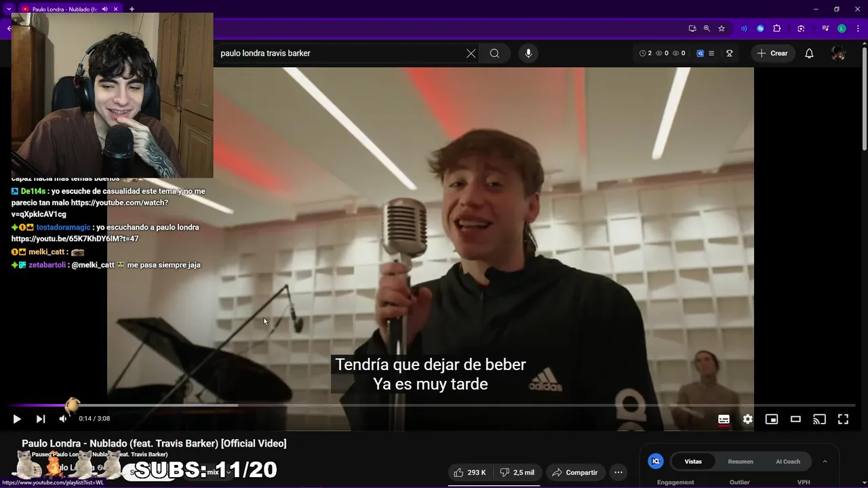868x488 pixels.
Task: Click the username zetabartoli in chat
Action: (47, 264)
